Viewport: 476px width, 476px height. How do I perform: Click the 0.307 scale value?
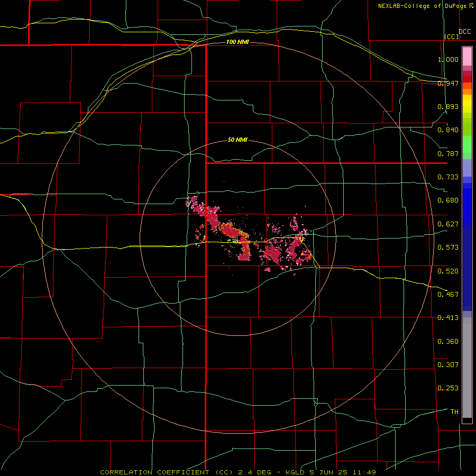(x=448, y=365)
